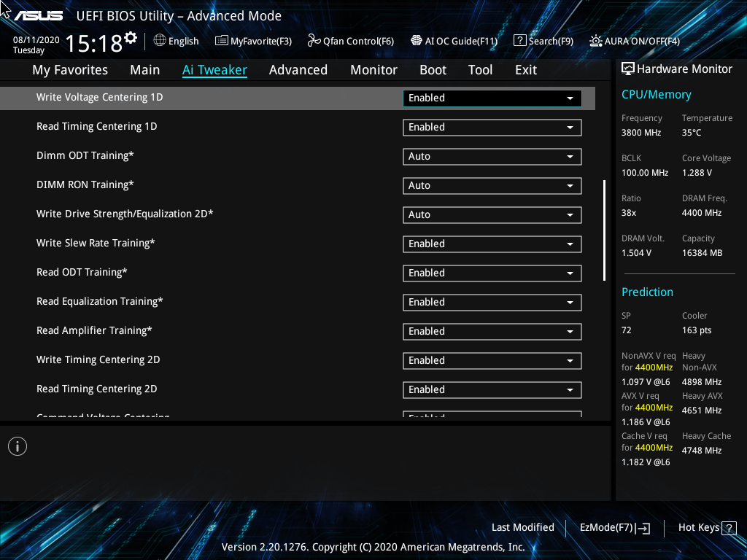Open the Read ODT Training selector

point(492,273)
